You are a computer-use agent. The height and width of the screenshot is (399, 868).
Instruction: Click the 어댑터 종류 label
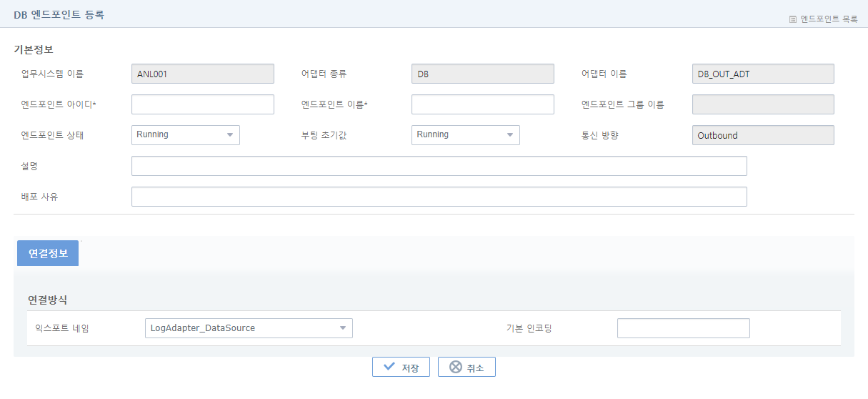(x=324, y=74)
